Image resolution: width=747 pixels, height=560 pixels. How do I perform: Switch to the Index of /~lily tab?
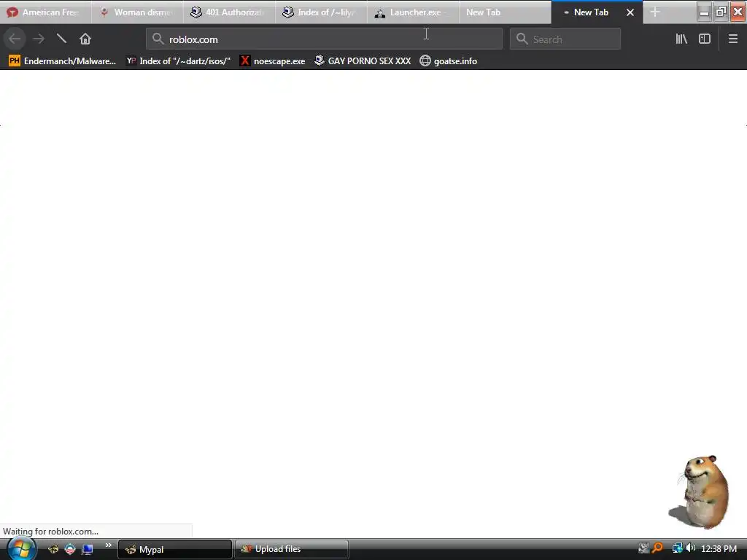321,12
